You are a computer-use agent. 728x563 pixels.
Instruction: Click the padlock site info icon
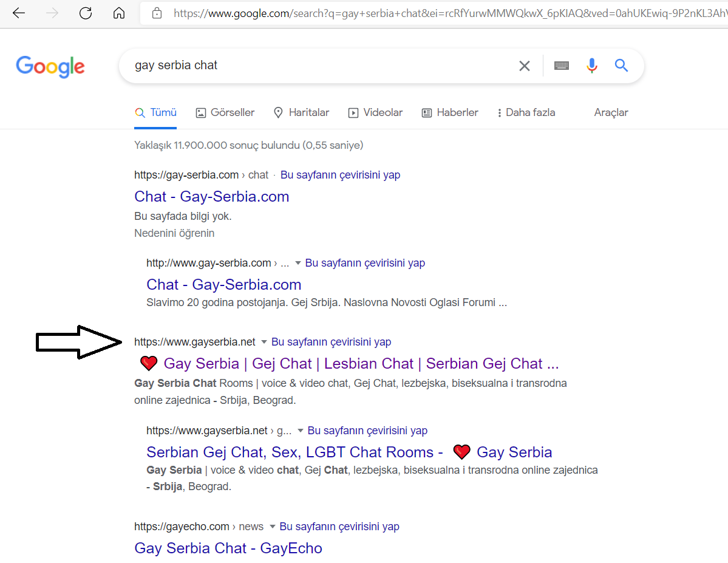157,13
